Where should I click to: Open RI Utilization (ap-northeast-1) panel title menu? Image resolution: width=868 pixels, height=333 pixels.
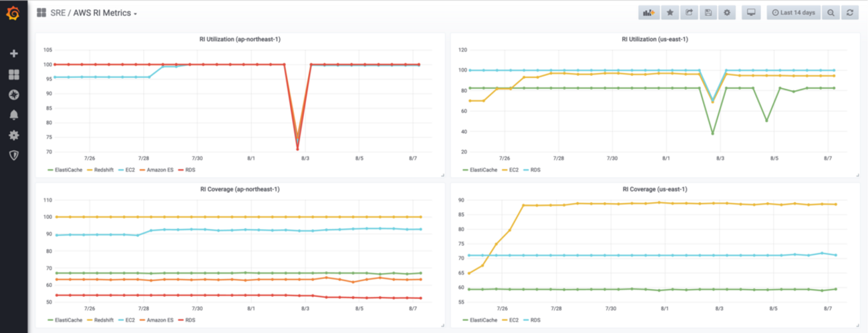[240, 39]
